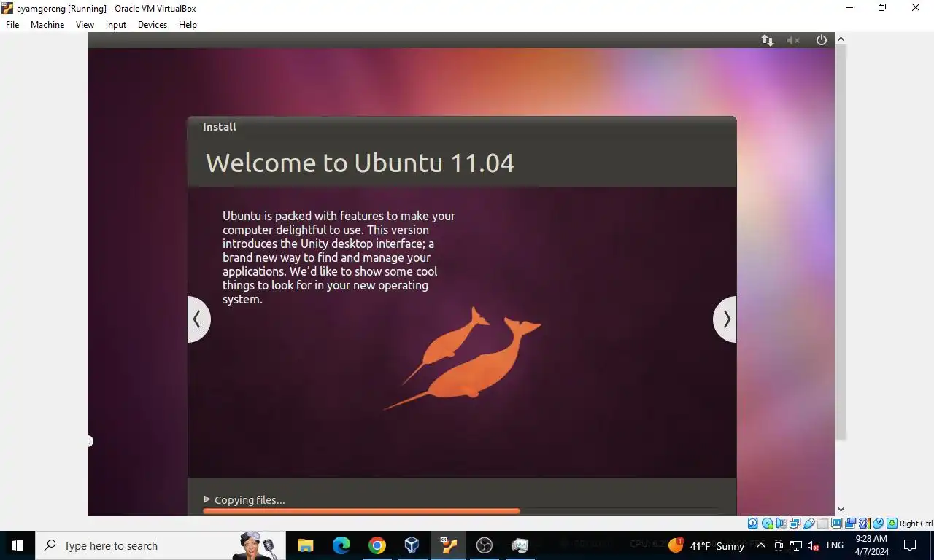
Task: Click the mouse integration status icon
Action: 879,524
